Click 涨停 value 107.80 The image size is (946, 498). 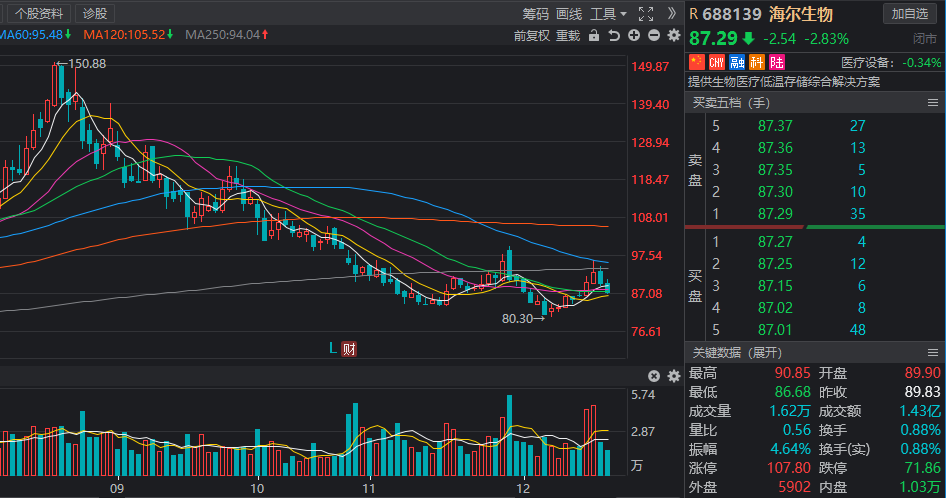pyautogui.click(x=789, y=468)
